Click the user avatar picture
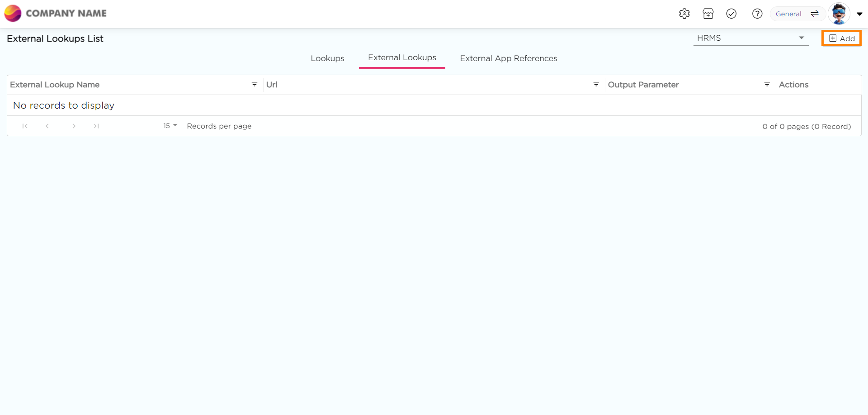Screen dimensions: 868x415 (839, 14)
